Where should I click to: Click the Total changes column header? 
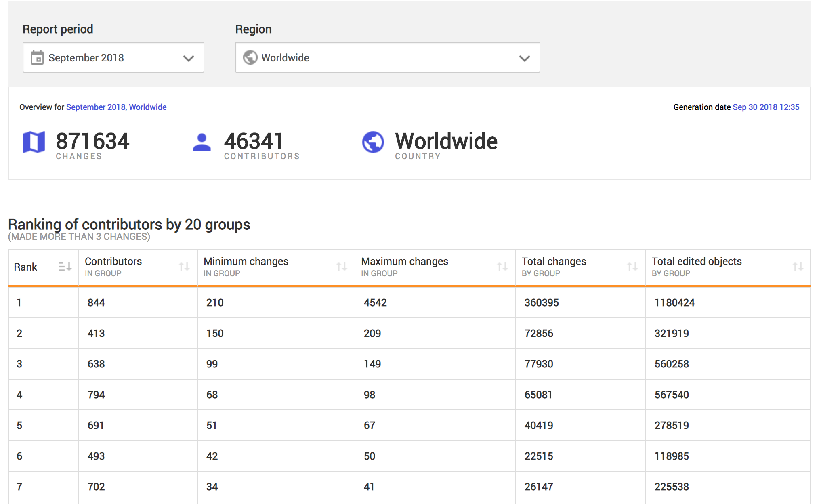[553, 262]
